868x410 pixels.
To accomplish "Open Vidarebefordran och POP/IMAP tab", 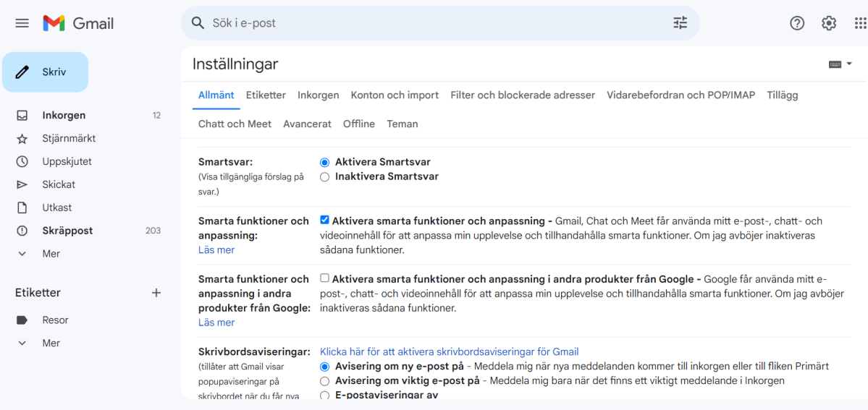I will (681, 95).
